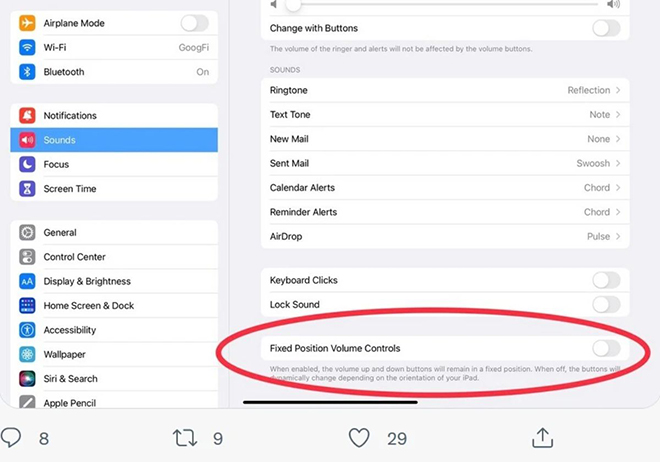
Task: Enable the Lock Sound switch
Action: point(606,304)
